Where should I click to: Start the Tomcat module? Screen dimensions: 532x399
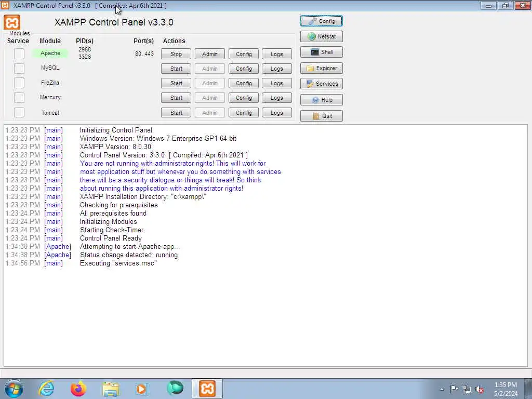[x=176, y=113]
